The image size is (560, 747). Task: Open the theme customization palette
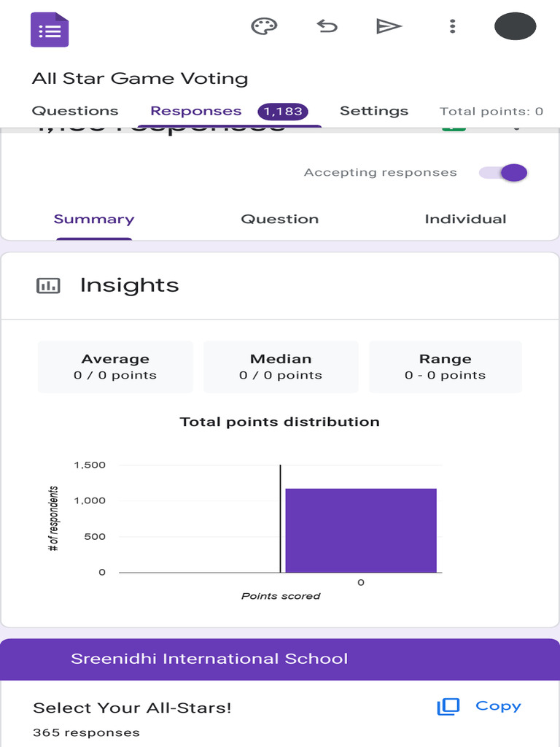264,27
